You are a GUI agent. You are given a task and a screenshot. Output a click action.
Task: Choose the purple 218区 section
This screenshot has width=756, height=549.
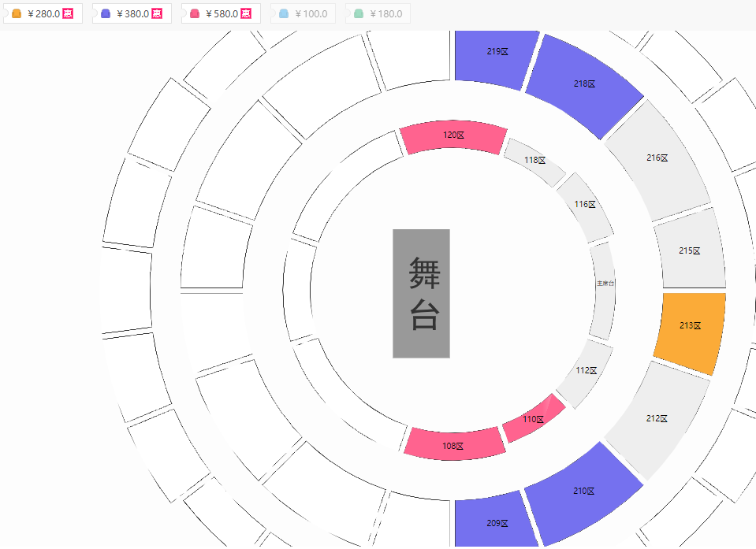(584, 86)
